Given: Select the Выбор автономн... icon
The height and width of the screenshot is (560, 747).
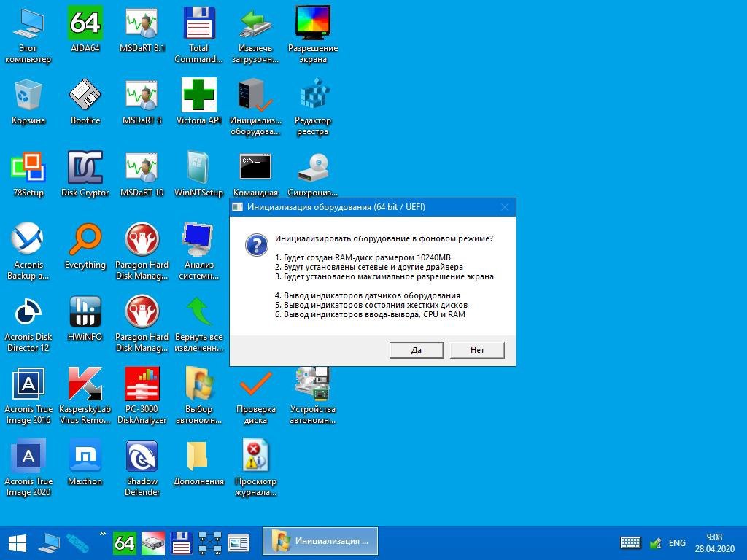Looking at the screenshot, I should tap(198, 396).
